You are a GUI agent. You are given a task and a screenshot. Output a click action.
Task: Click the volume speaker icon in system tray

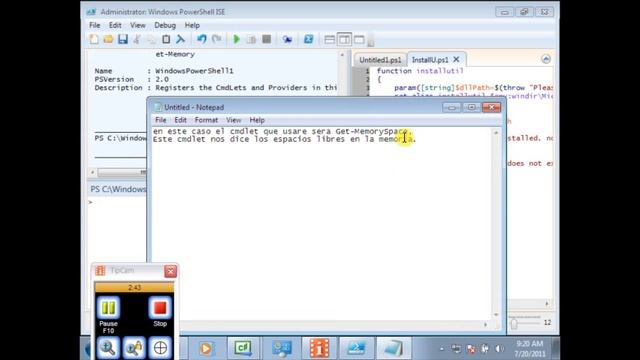pyautogui.click(x=499, y=349)
